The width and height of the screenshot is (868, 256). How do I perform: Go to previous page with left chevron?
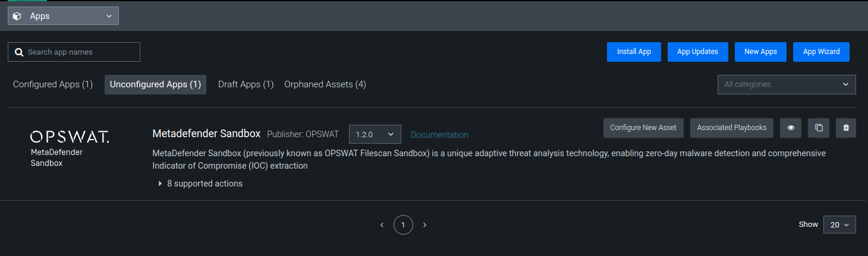pyautogui.click(x=382, y=225)
